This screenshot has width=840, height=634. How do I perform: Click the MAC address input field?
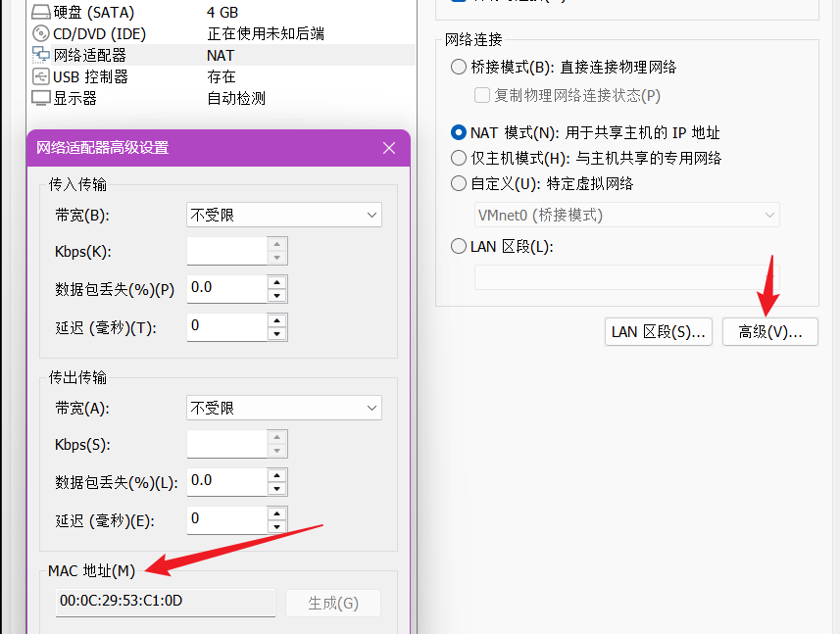click(165, 602)
